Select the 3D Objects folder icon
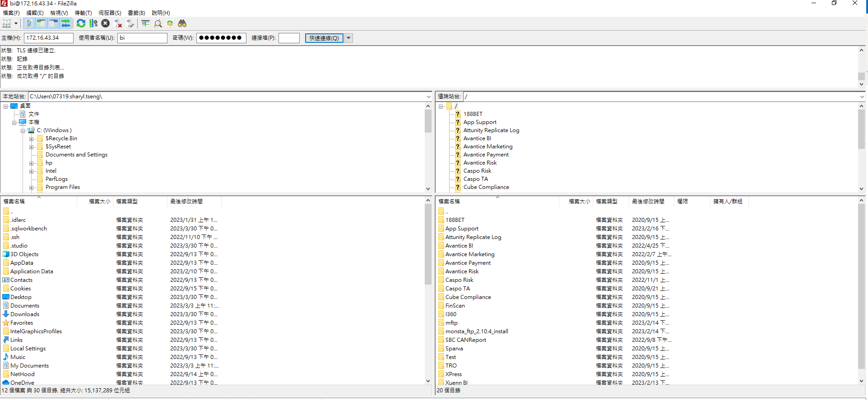 pos(6,254)
